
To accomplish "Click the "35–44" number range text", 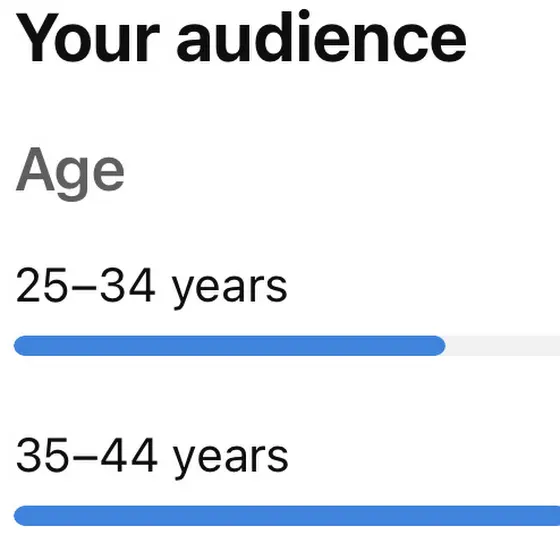I will pyautogui.click(x=86, y=455).
